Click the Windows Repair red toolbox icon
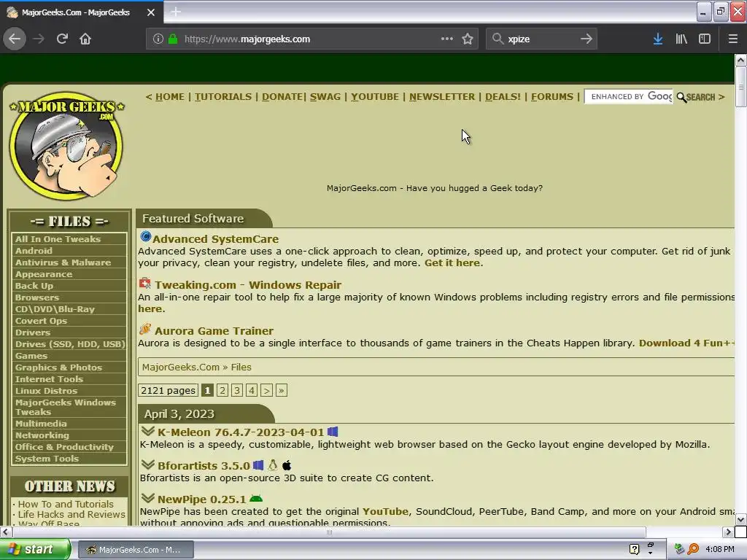The height and width of the screenshot is (560, 747). tap(145, 284)
